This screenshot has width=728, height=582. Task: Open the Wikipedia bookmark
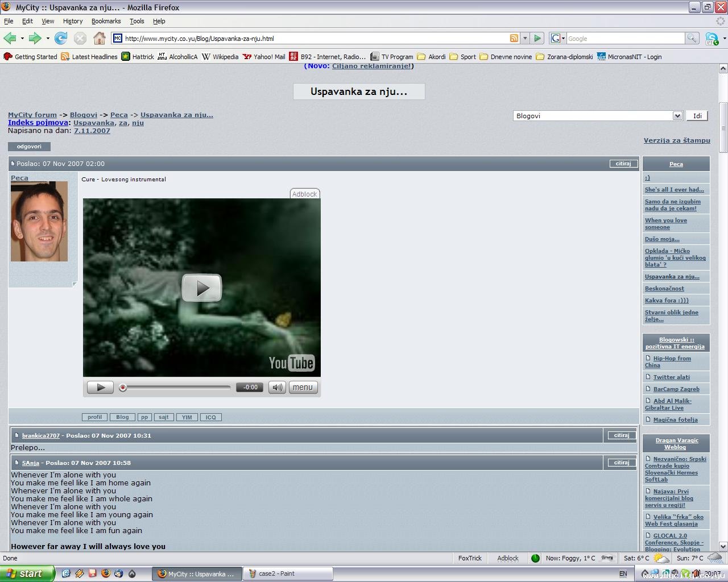[220, 56]
